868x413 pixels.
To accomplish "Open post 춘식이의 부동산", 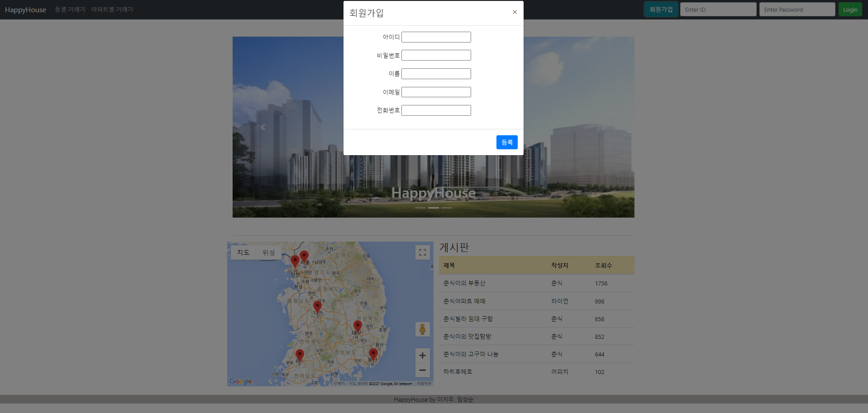I will click(464, 283).
